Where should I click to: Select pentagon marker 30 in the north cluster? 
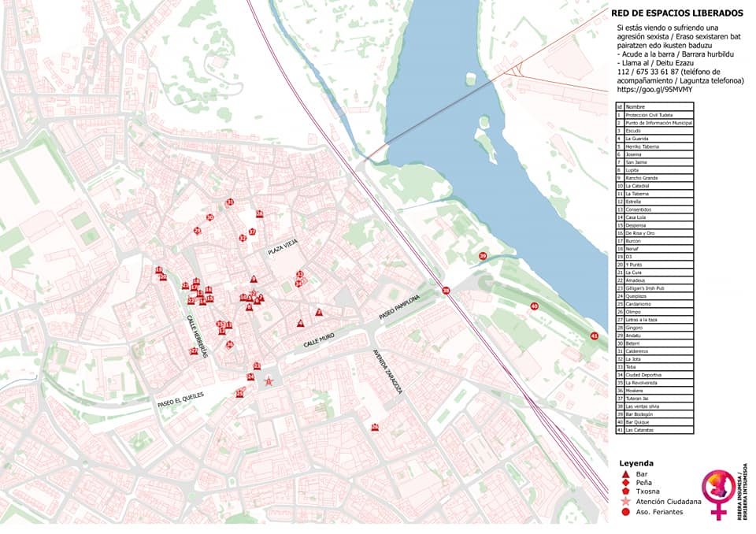click(209, 217)
